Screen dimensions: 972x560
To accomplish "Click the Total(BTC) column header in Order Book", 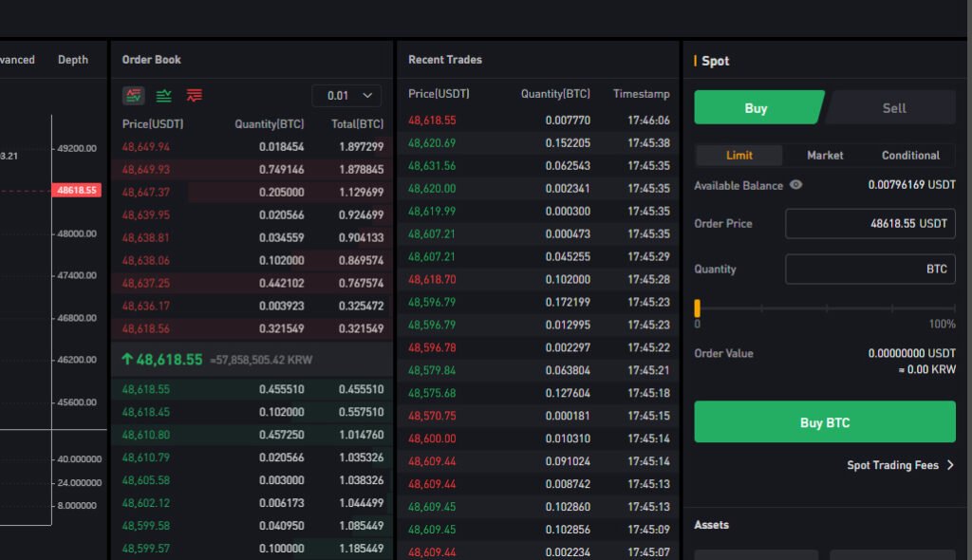I will click(357, 124).
